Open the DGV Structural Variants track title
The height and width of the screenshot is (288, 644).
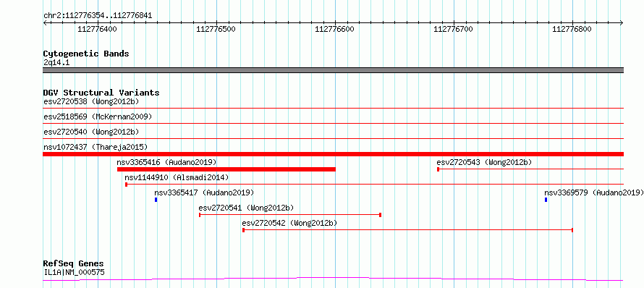pyautogui.click(x=101, y=93)
